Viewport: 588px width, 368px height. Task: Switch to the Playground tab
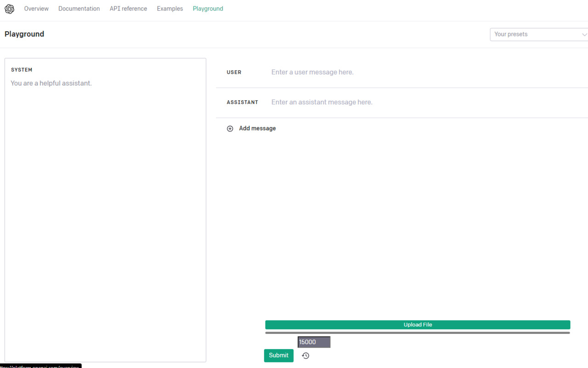[208, 8]
